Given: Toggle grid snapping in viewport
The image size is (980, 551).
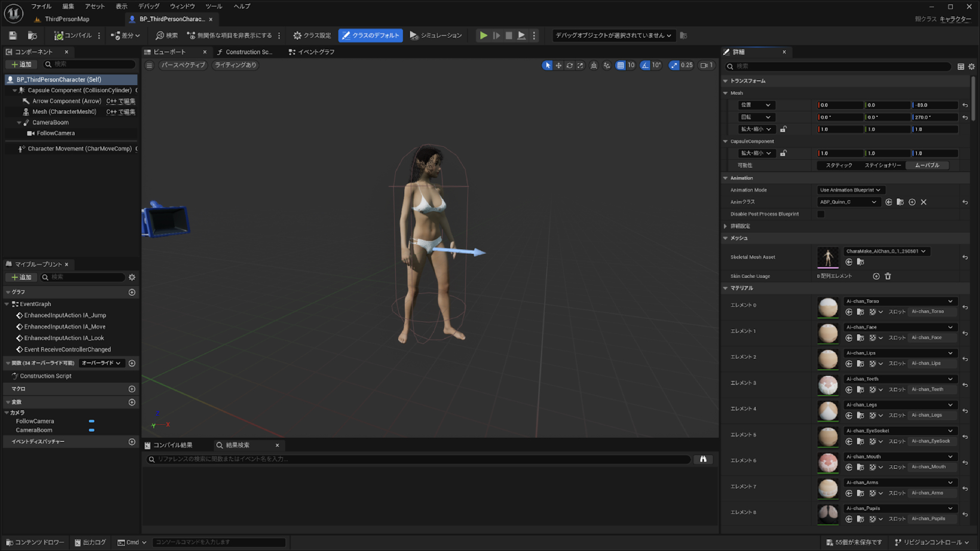Looking at the screenshot, I should [620, 65].
